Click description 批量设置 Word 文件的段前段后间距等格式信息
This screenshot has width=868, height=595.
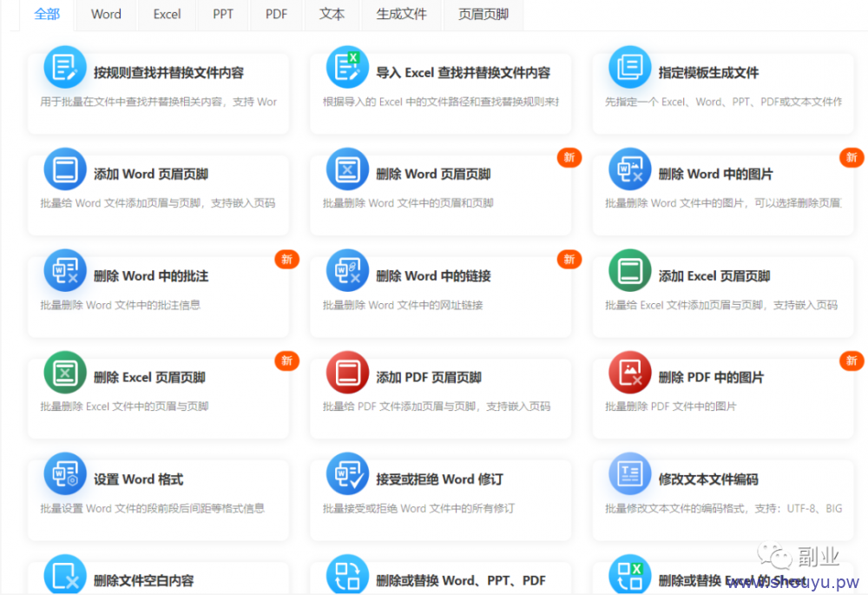coord(152,509)
